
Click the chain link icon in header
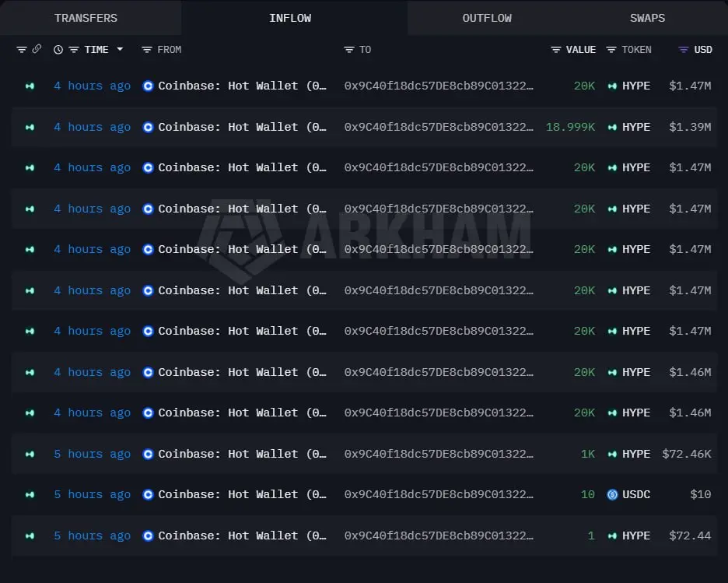pyautogui.click(x=37, y=49)
